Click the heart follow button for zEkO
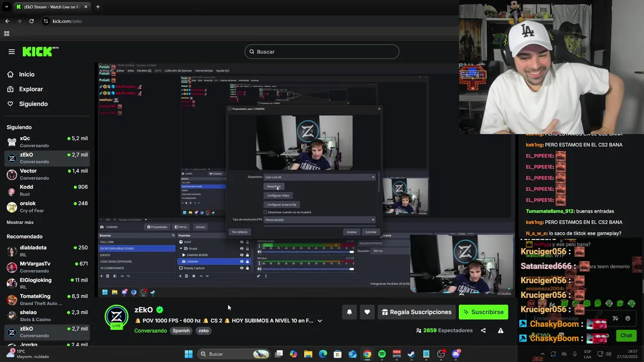 367,312
